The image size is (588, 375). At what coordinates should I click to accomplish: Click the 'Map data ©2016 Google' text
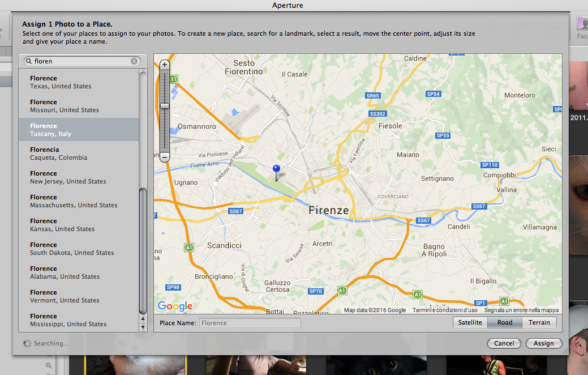(x=375, y=310)
